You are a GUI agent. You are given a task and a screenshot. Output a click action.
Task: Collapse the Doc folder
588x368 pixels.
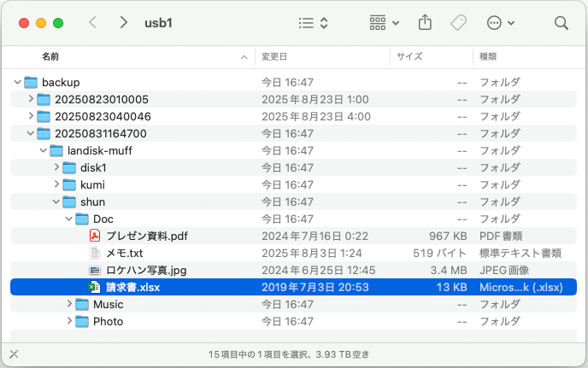[68, 219]
